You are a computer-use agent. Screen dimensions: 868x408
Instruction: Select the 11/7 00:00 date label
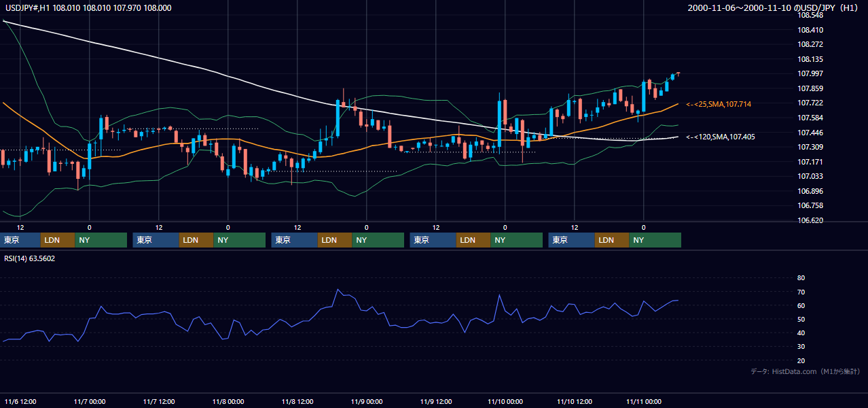(x=89, y=402)
